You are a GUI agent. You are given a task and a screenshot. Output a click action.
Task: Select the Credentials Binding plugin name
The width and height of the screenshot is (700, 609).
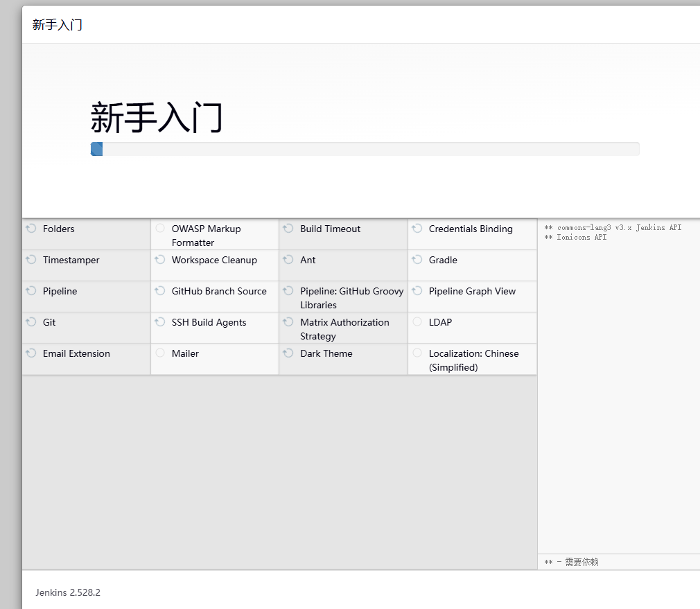pyautogui.click(x=471, y=229)
